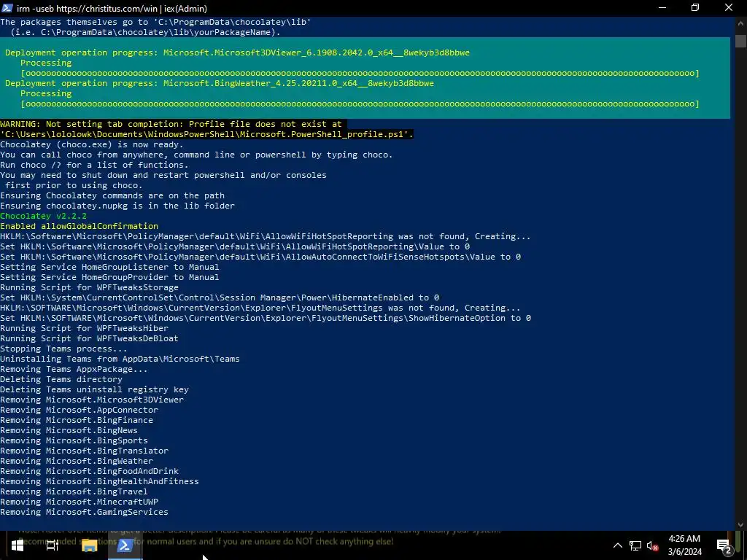Click 'Removing Microsoft.BingTravel' line

click(x=74, y=491)
